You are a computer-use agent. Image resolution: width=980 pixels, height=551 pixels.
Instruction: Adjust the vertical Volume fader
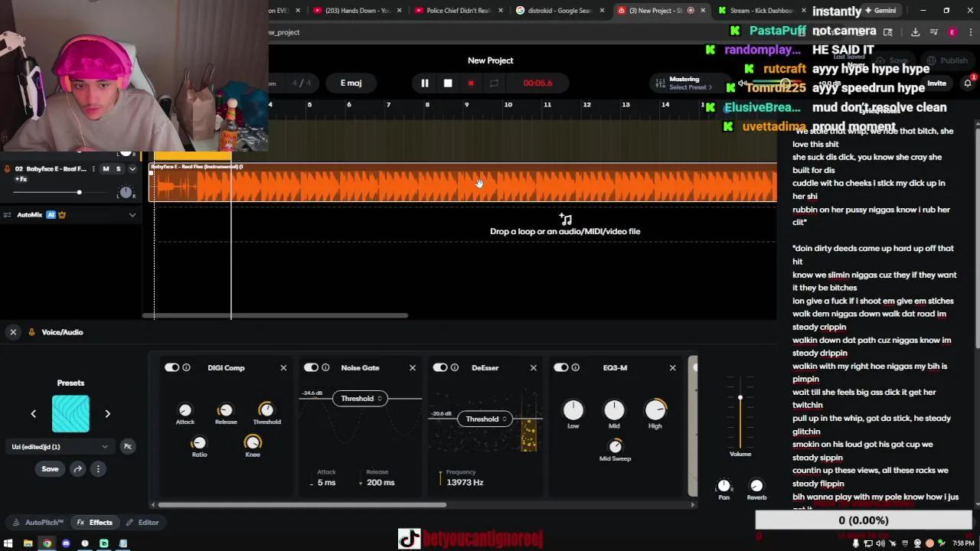coord(740,398)
